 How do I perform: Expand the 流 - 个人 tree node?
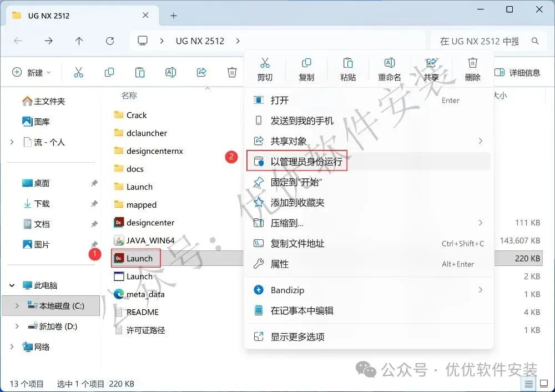[x=12, y=142]
